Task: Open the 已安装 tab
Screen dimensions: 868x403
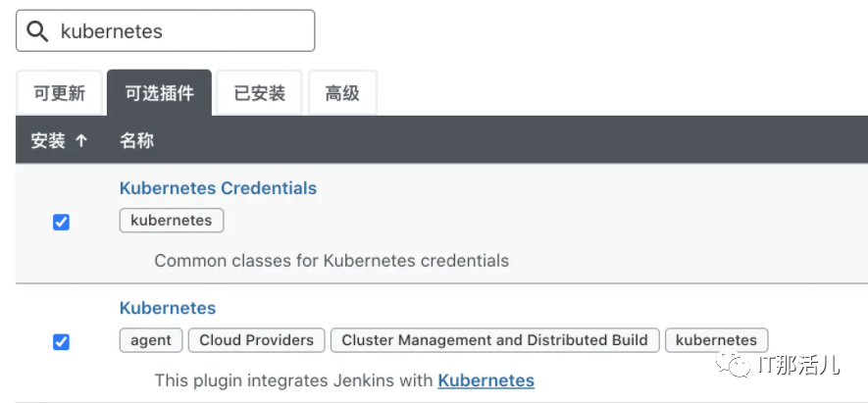Action: point(260,93)
